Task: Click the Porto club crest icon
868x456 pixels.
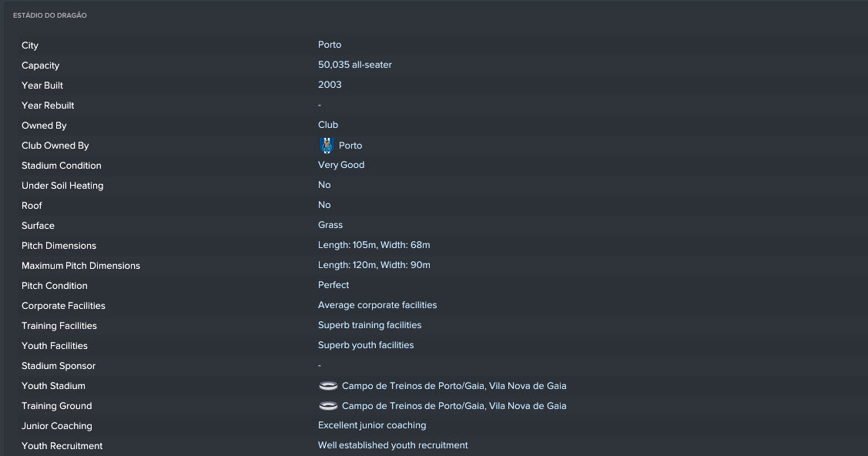Action: (327, 146)
